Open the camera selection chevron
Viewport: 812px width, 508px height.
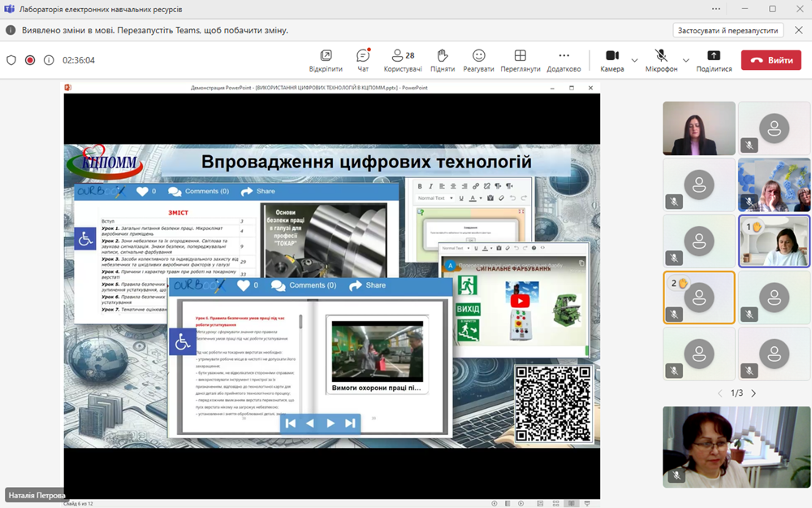coord(633,59)
